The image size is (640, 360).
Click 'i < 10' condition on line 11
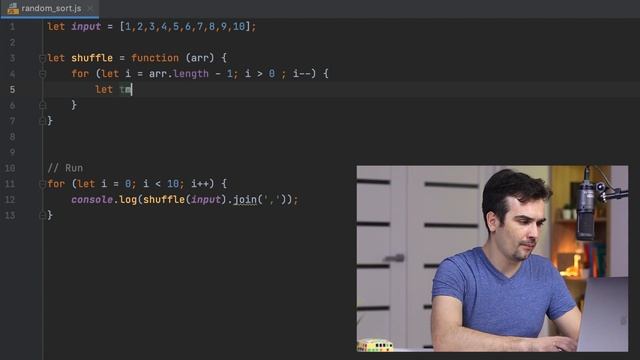[x=161, y=184]
